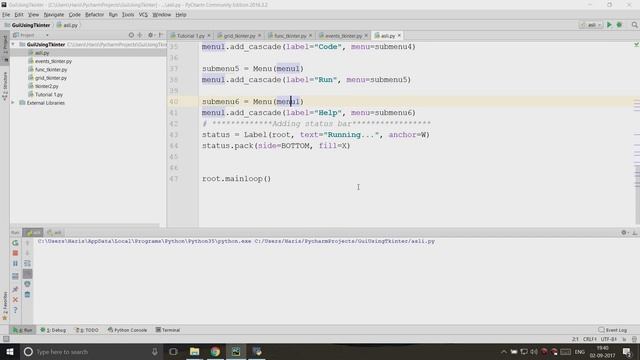
Task: Click the tool-window quick access icon bottom-left
Action: click(6, 339)
